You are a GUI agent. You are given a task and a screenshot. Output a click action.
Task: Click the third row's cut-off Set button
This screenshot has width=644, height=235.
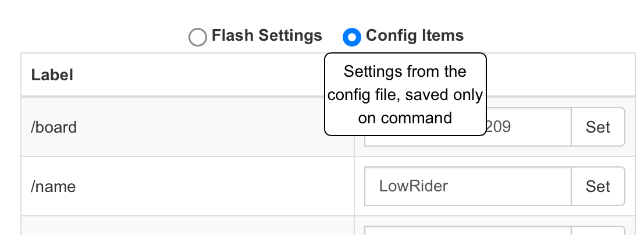pos(598,231)
